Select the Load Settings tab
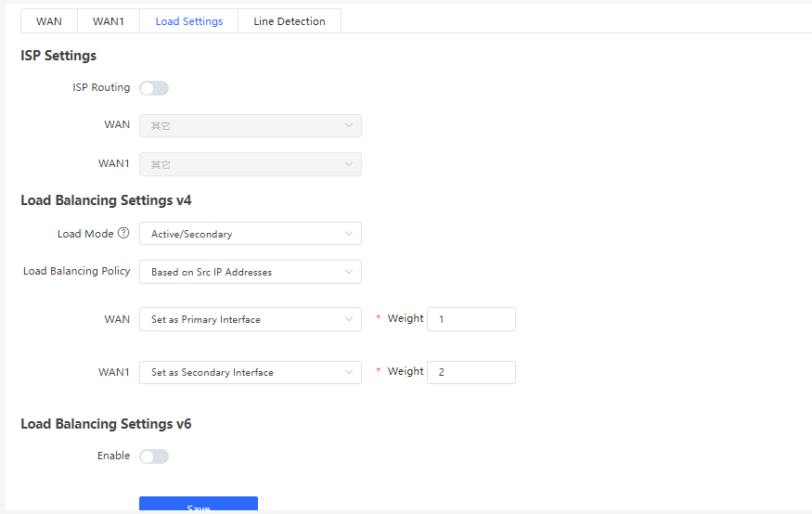The height and width of the screenshot is (514, 812). point(189,21)
